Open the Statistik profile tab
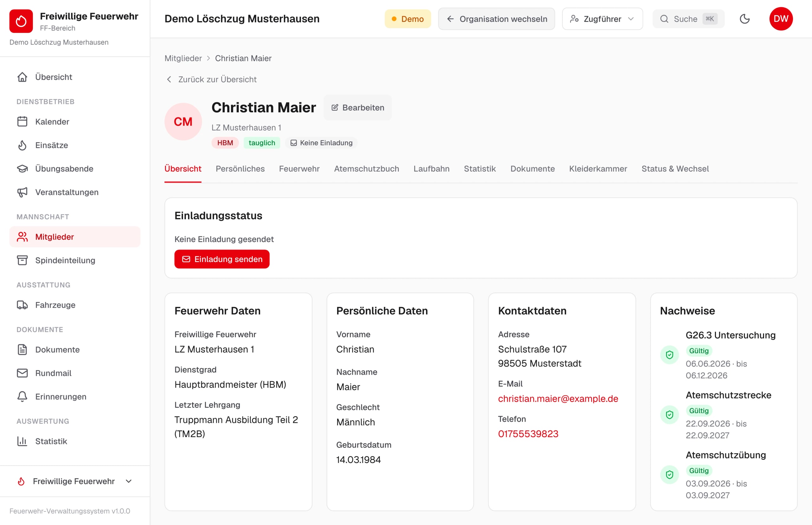 coord(480,169)
